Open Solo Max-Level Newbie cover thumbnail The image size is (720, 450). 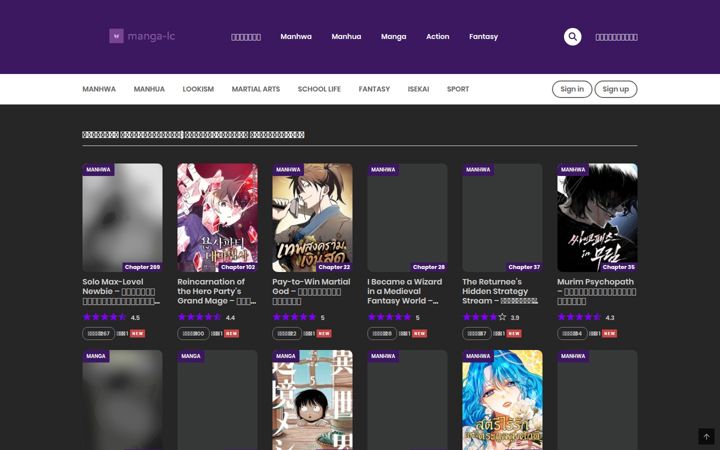click(123, 218)
